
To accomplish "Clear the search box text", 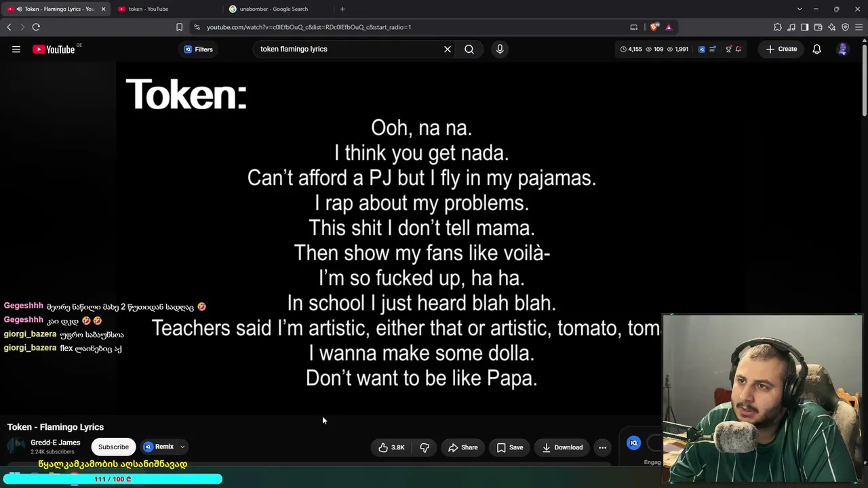I will 448,49.
